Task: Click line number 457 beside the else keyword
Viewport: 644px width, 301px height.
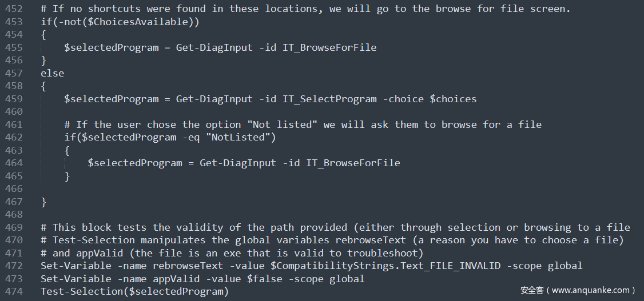Action: click(x=14, y=73)
